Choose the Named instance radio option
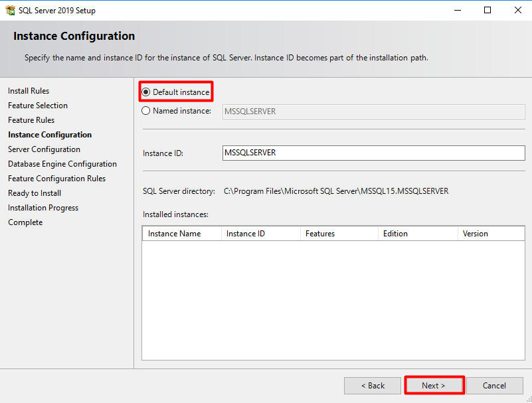Screen dimensions: 532x403 [x=146, y=111]
